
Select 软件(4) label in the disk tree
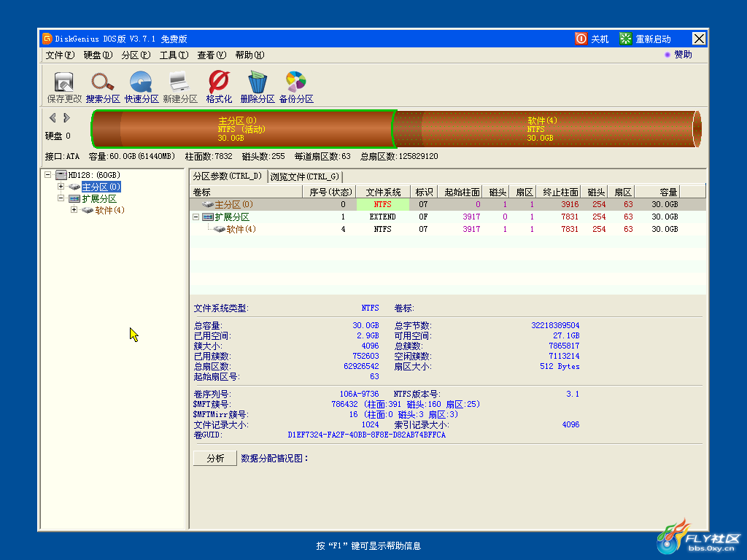[x=109, y=210]
